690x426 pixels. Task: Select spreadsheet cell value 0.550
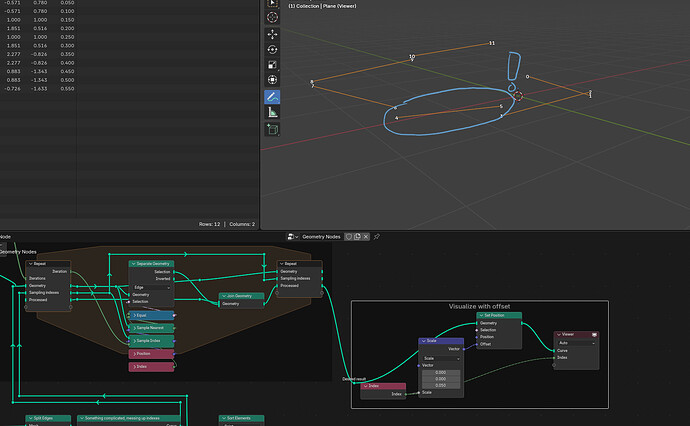click(67, 88)
